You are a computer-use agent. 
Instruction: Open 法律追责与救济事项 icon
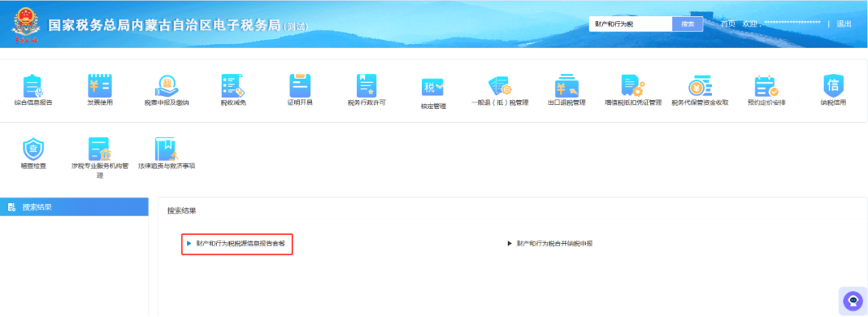coord(166,148)
